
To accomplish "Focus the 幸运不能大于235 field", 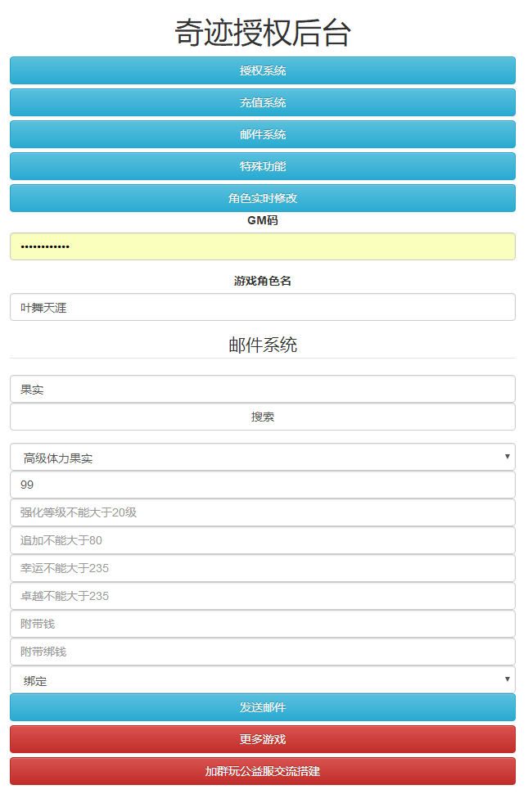I will click(x=263, y=569).
